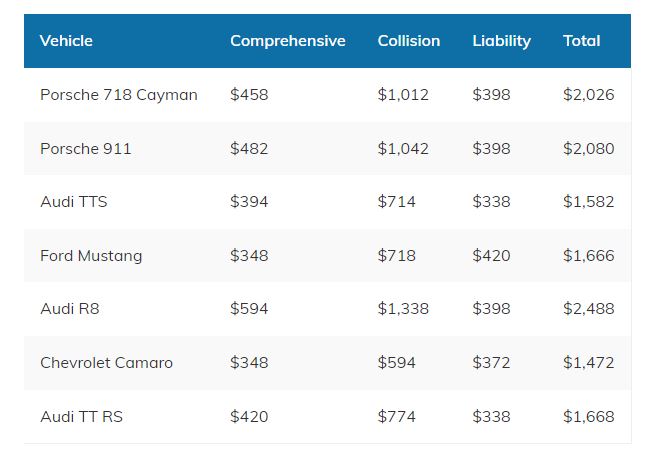Click the $774 collision for Audi TT RS
This screenshot has width=656, height=464.
pyautogui.click(x=396, y=417)
